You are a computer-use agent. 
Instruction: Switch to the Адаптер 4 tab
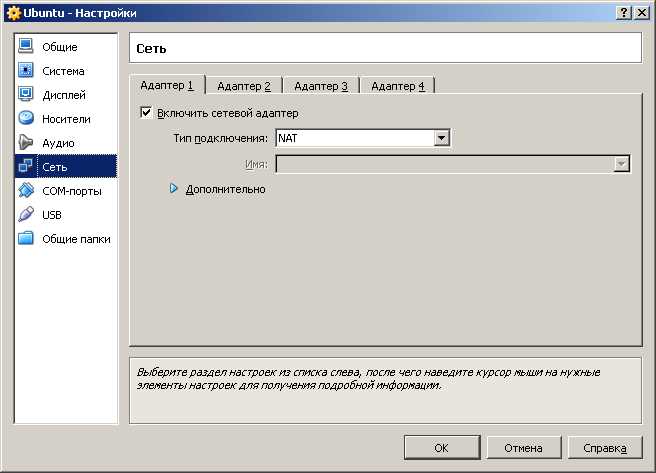point(397,86)
